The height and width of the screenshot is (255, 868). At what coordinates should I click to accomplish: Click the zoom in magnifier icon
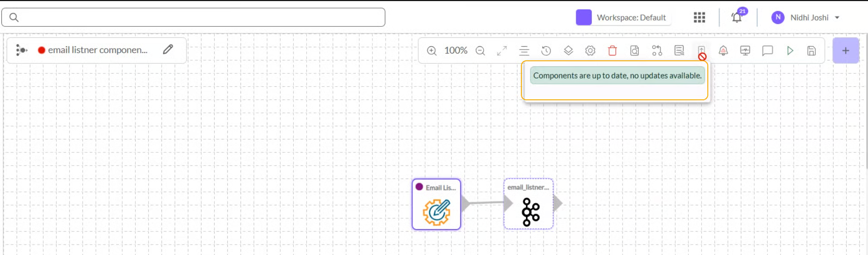click(432, 51)
